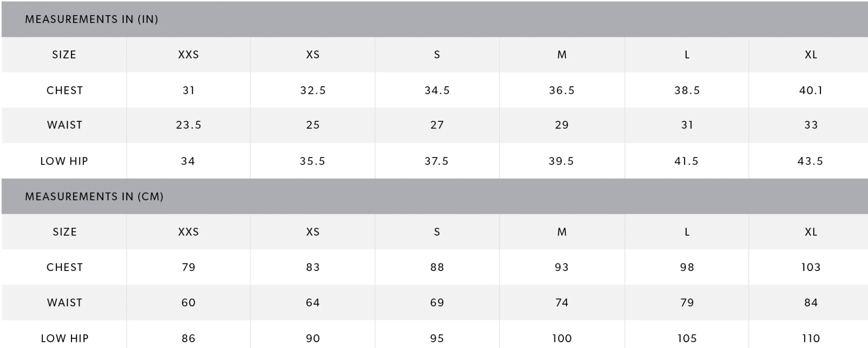
Task: Select the M column header in cm table
Action: (x=562, y=232)
